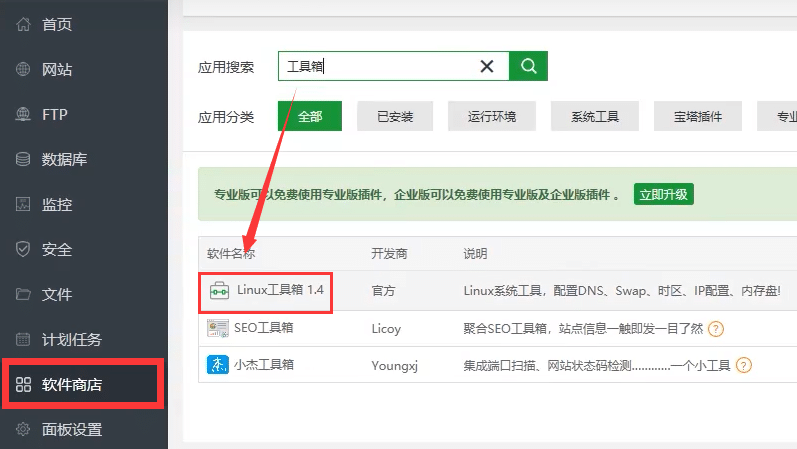797x449 pixels.
Task: Click help question mark beside 小杰工具箱 description
Action: (743, 365)
